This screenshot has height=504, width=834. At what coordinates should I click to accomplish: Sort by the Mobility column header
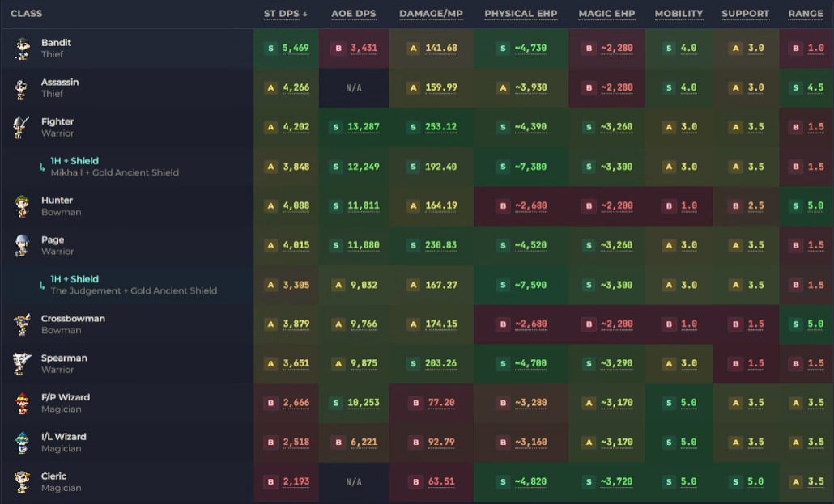coord(679,14)
